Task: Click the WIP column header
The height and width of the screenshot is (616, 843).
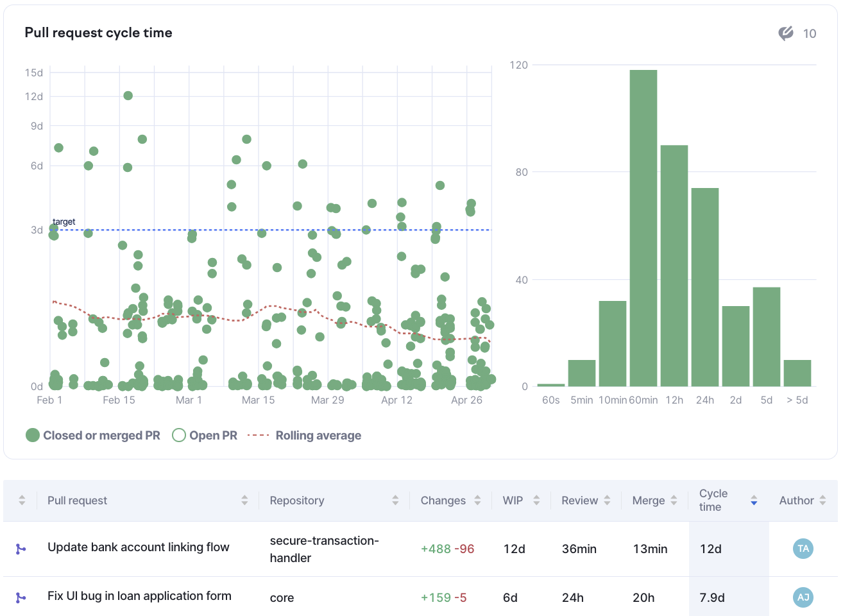Action: point(513,501)
